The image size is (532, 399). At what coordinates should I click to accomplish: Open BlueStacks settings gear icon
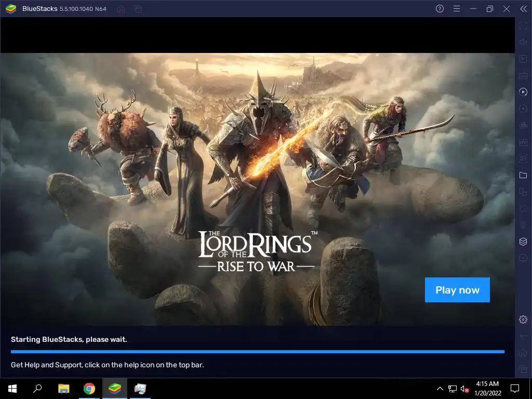point(523,320)
